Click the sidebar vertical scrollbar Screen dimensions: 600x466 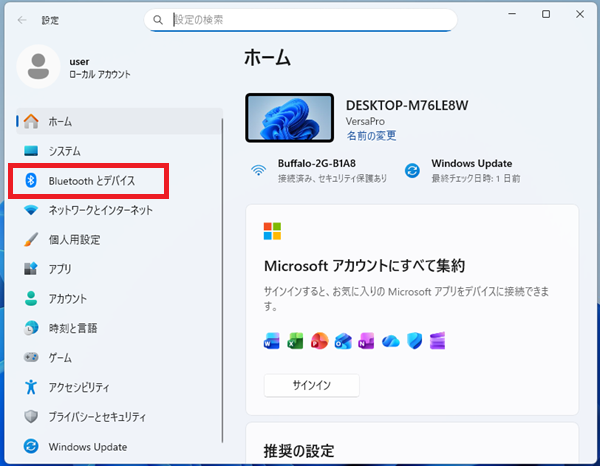222,280
